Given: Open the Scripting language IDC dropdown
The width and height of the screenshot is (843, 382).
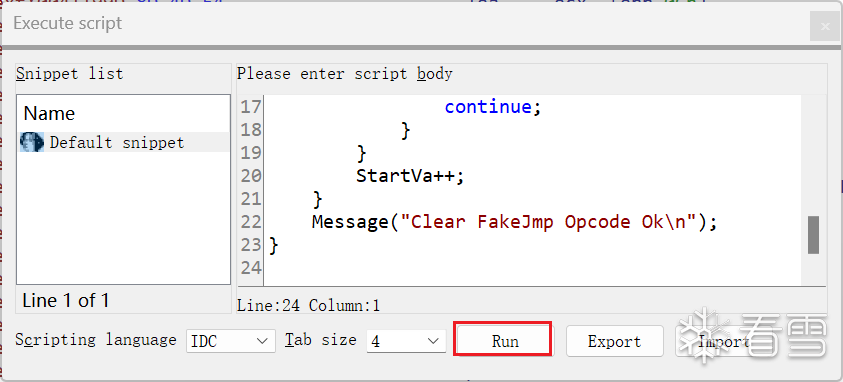Looking at the screenshot, I should coord(231,341).
